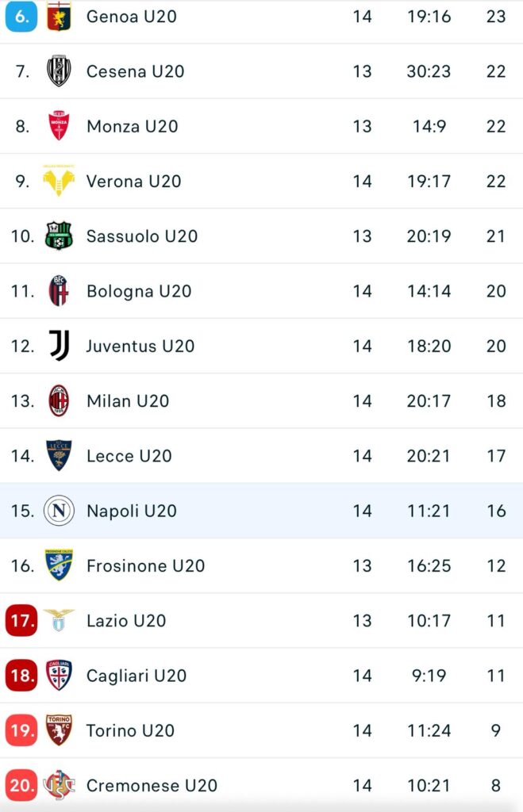Select the Monza U20 red shield logo
The width and height of the screenshot is (523, 812).
pyautogui.click(x=59, y=126)
